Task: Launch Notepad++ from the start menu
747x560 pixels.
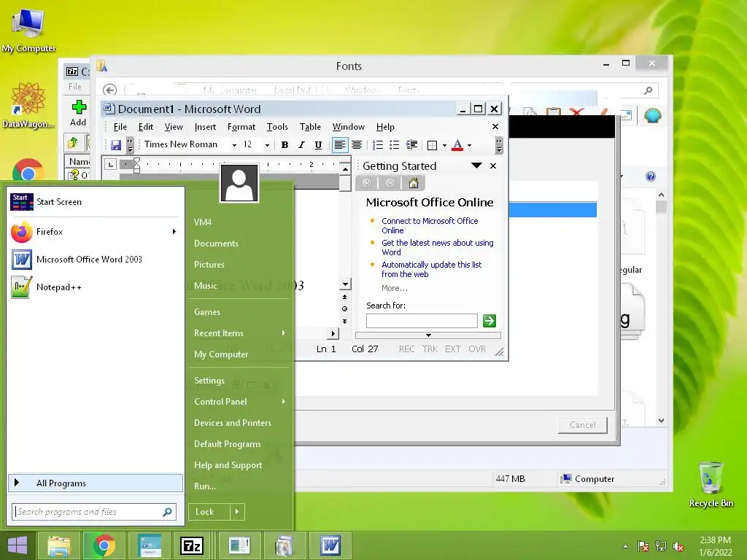Action: [96, 287]
